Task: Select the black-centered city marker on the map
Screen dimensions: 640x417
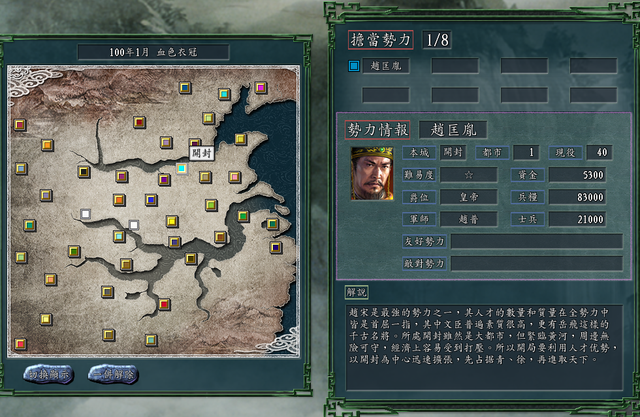Action: (84, 172)
